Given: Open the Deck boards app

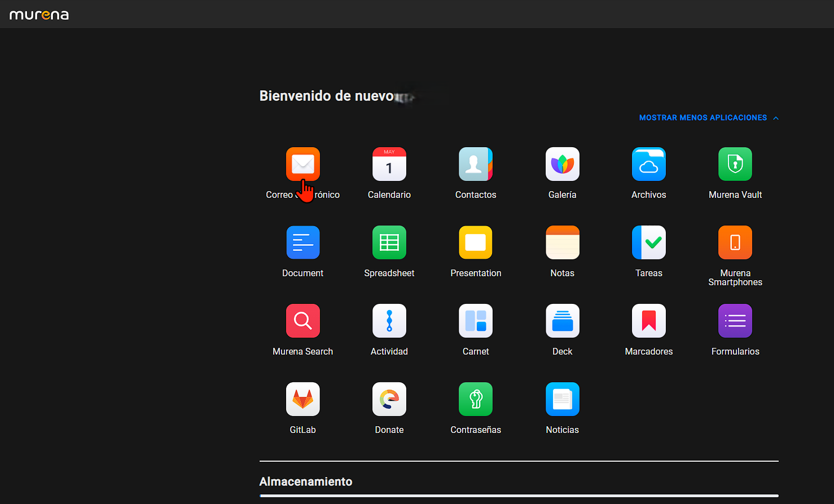Looking at the screenshot, I should tap(562, 321).
